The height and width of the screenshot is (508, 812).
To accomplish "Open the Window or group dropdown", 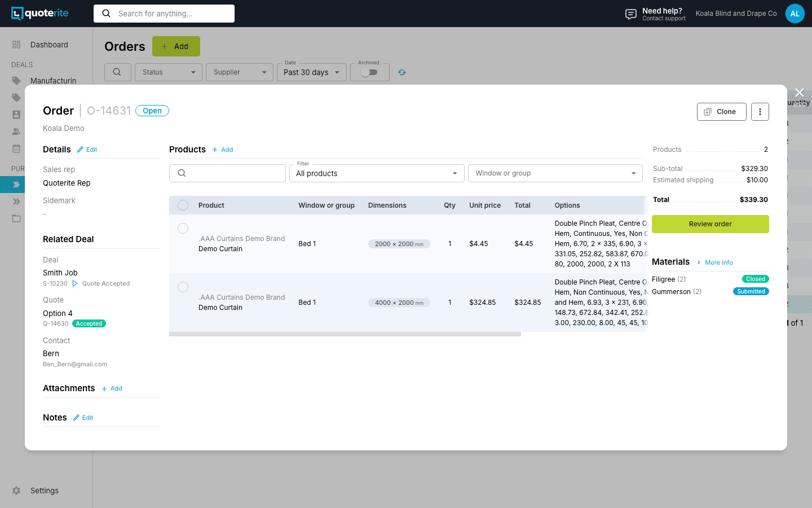I will (x=555, y=173).
